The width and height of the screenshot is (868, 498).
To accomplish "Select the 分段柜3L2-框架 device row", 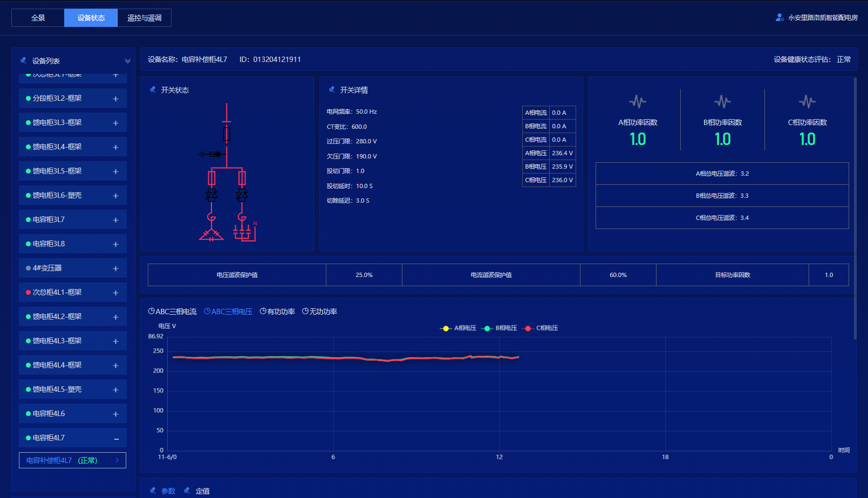I will pos(73,98).
